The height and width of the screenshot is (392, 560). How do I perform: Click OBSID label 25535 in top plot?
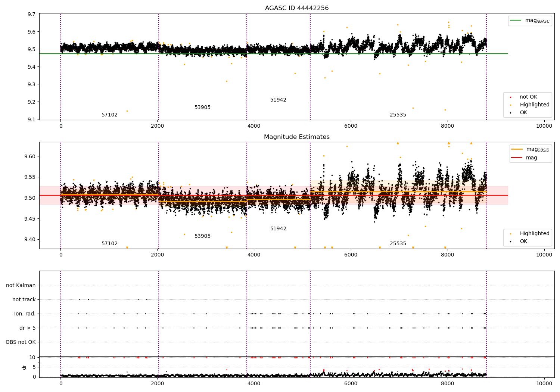(398, 115)
